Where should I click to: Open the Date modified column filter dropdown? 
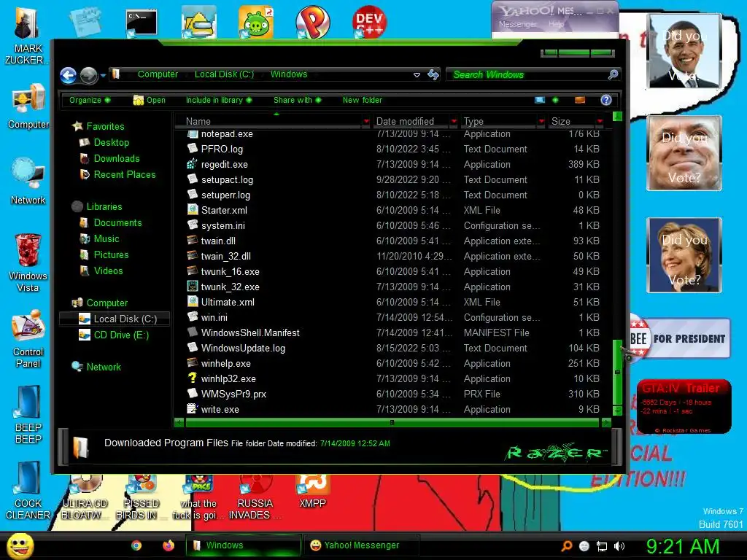pos(454,122)
